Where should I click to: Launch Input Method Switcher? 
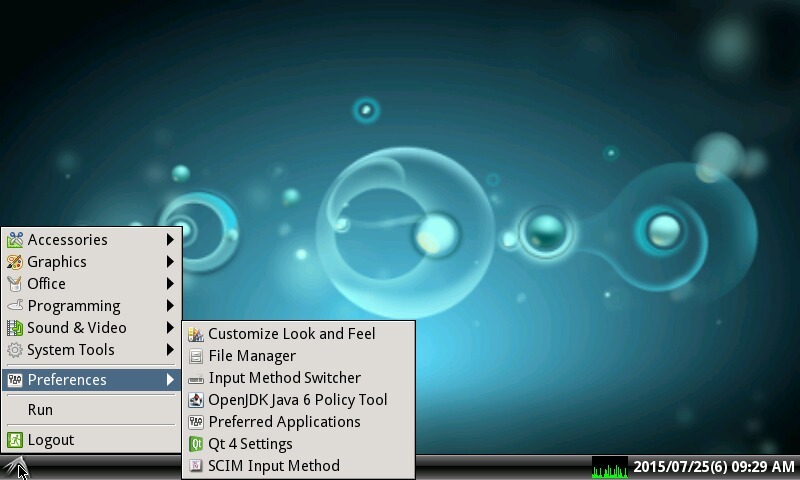click(x=298, y=378)
